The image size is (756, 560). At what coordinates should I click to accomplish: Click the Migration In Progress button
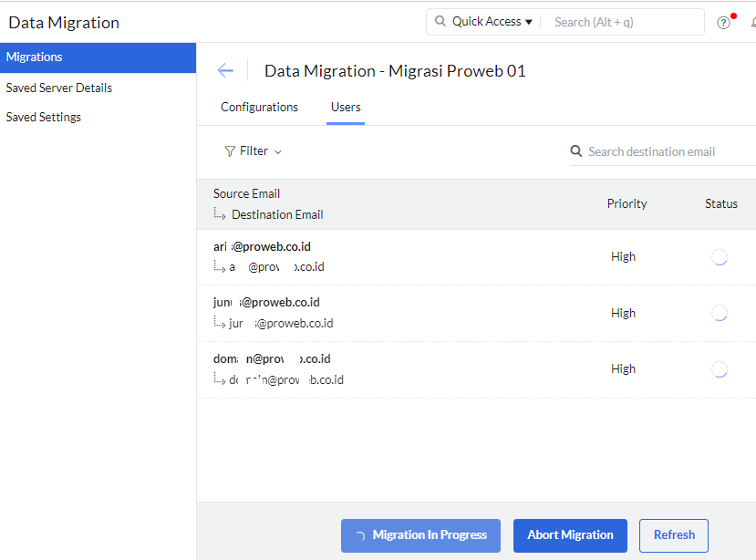click(420, 535)
